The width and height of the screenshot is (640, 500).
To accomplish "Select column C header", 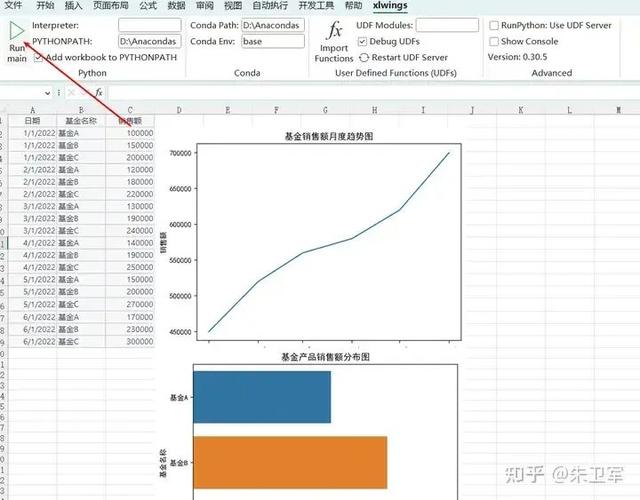I will (130, 110).
